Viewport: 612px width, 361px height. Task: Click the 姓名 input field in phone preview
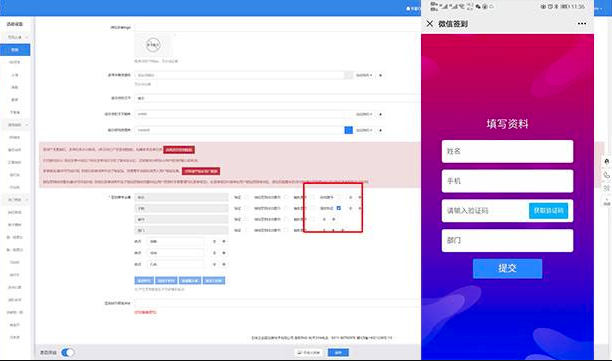507,151
